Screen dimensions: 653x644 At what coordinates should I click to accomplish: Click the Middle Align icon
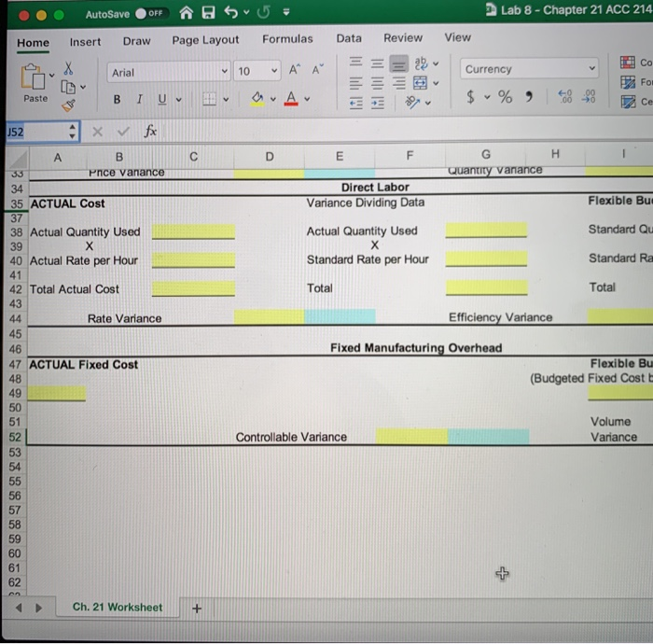tap(377, 63)
